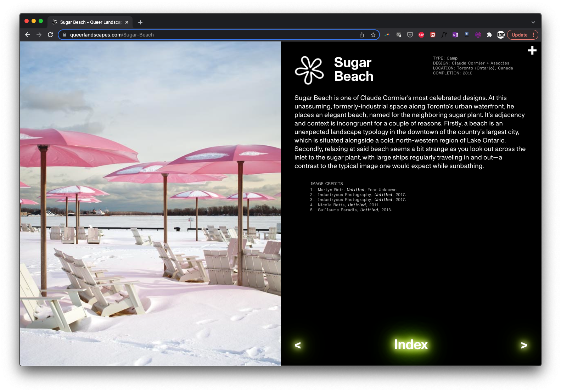Click the 'COMPLETION: 2010' line

pos(453,73)
